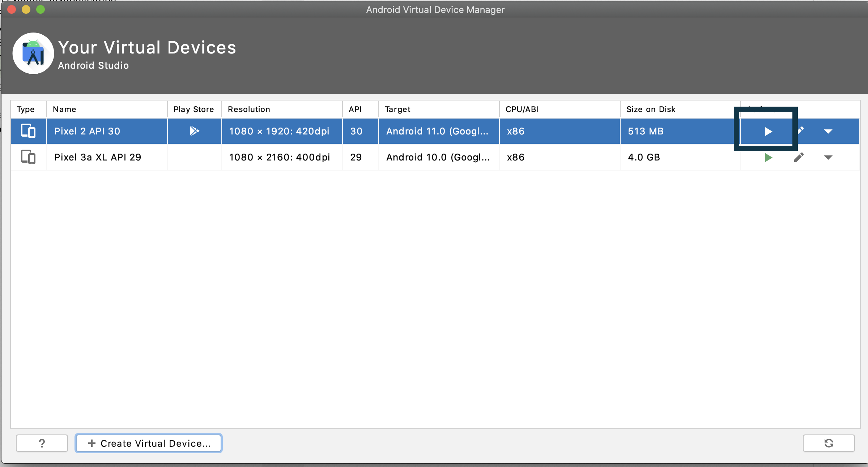Click the Android Studio logo

[33, 53]
